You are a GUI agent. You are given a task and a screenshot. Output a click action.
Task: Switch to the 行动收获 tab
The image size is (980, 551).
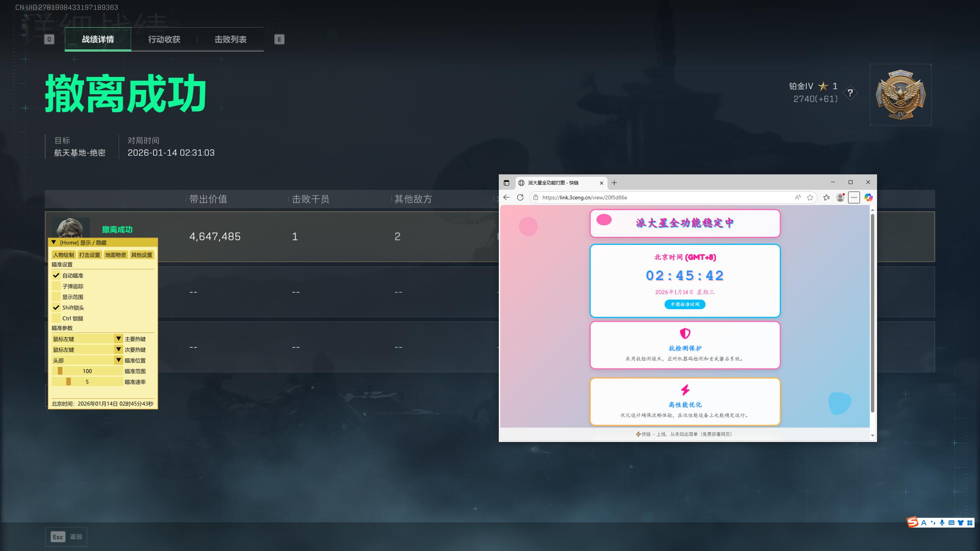coord(164,39)
